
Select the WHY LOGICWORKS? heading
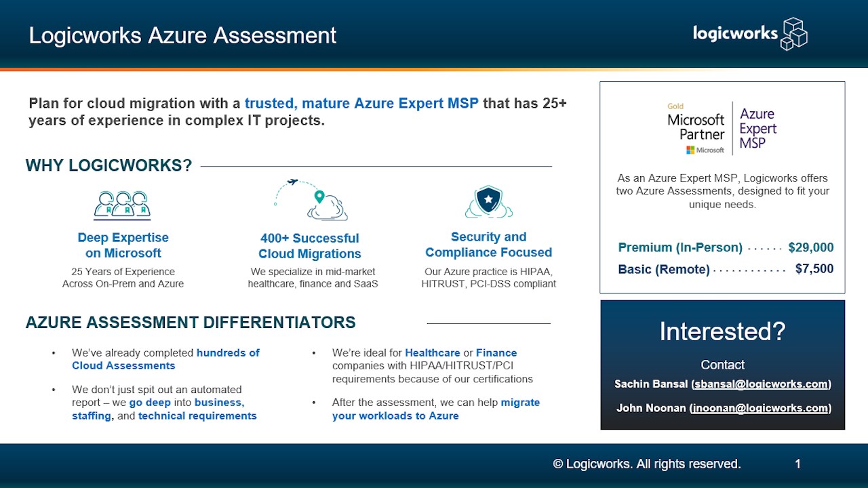[x=108, y=165]
